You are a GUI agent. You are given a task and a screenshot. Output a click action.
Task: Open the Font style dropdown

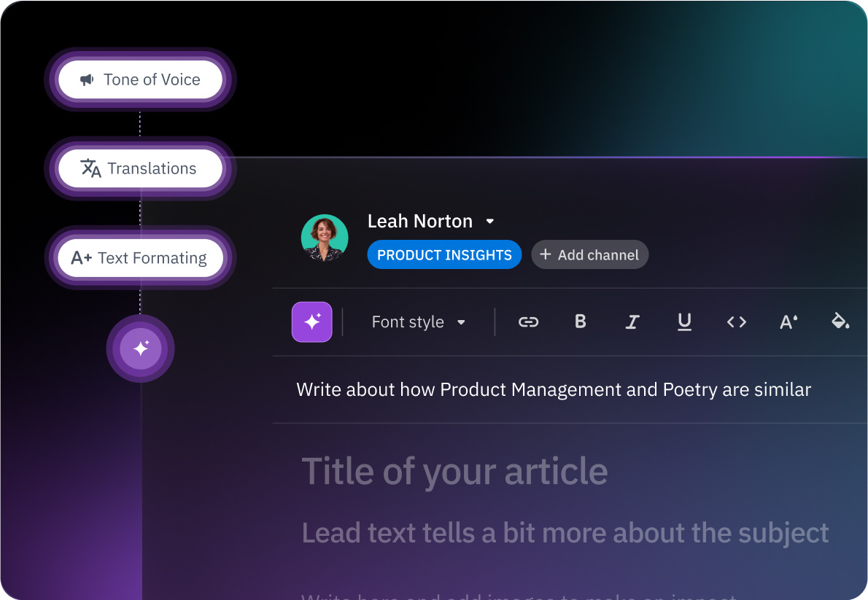418,322
